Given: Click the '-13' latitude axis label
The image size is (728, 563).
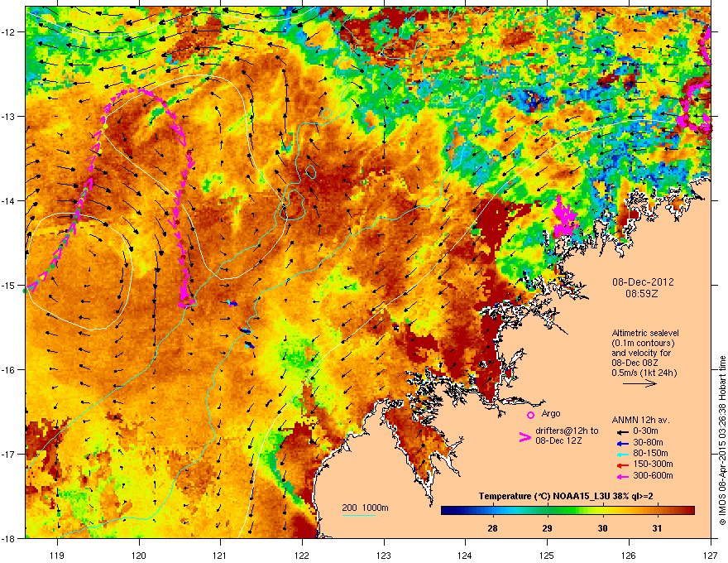Looking at the screenshot, I should tap(8, 116).
